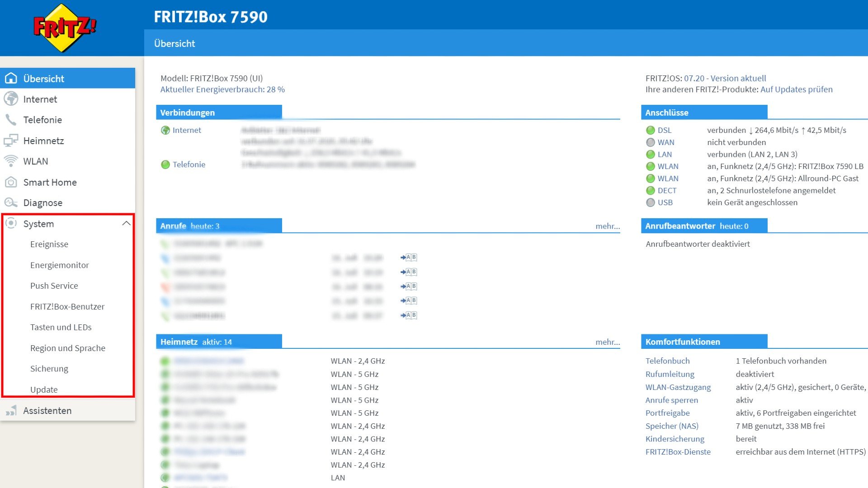Click the Heimnetz network devices icon
868x488 pixels.
click(11, 141)
